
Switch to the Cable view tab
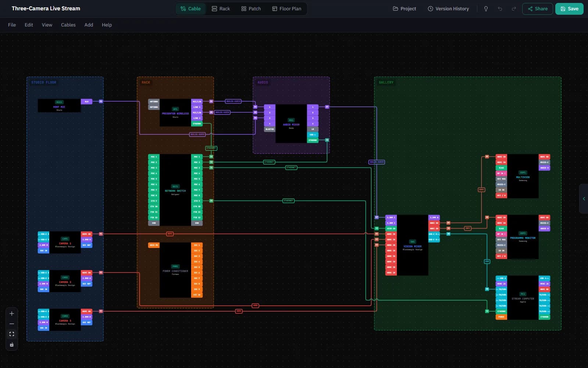(x=190, y=9)
